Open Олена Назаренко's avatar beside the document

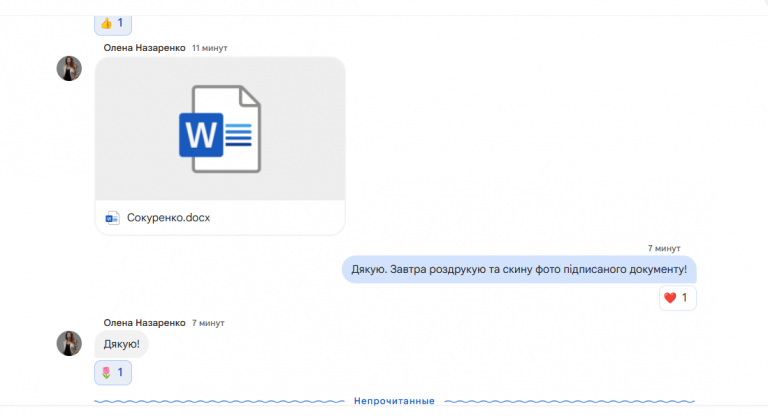[x=69, y=68]
